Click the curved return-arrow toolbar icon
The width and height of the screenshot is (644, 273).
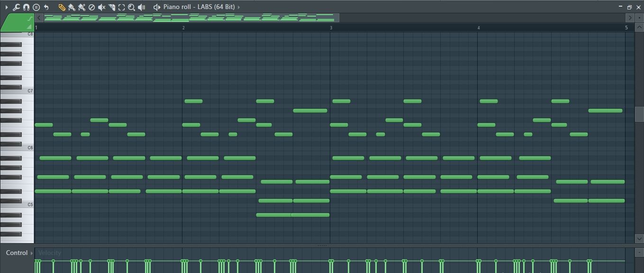(46, 7)
